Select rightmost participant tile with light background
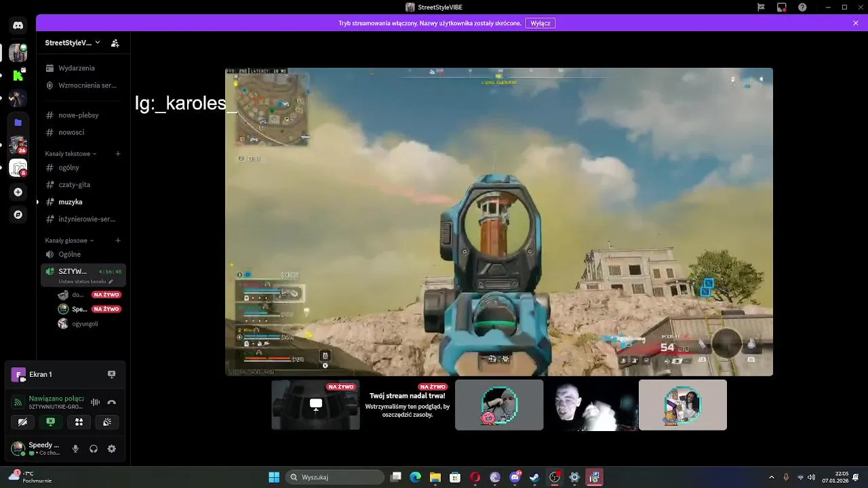This screenshot has width=868, height=488. coord(683,405)
